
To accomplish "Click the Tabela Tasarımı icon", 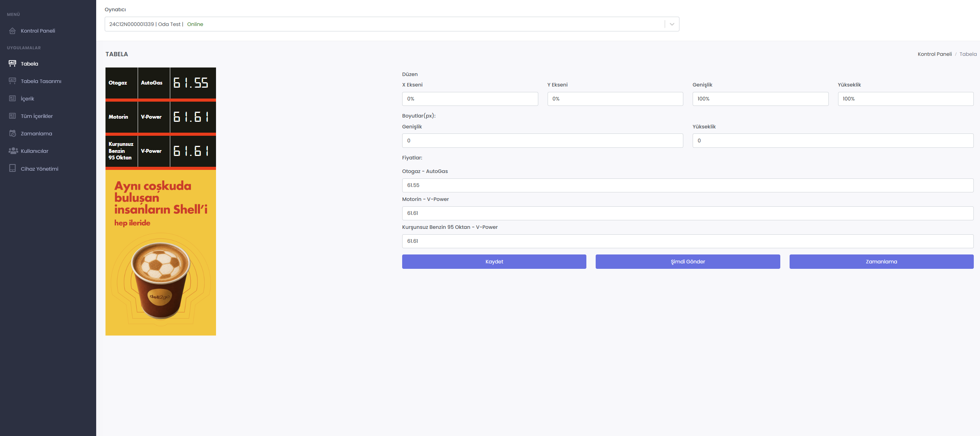I will (12, 81).
